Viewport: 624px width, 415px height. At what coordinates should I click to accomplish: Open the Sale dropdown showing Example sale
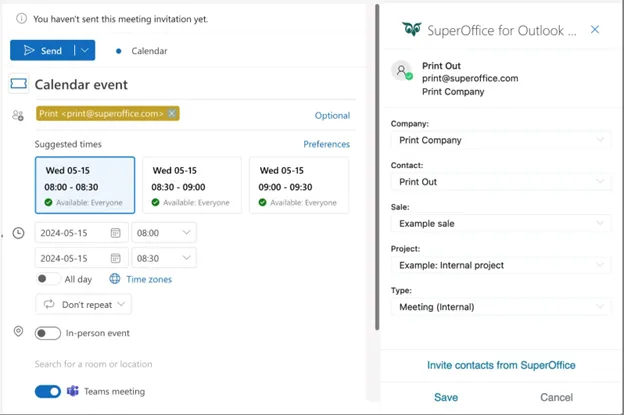coord(501,224)
